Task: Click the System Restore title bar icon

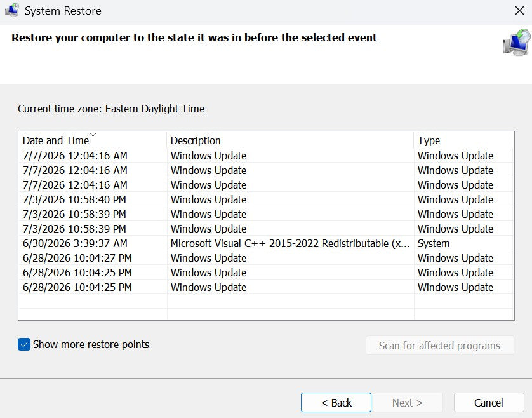Action: [x=12, y=11]
